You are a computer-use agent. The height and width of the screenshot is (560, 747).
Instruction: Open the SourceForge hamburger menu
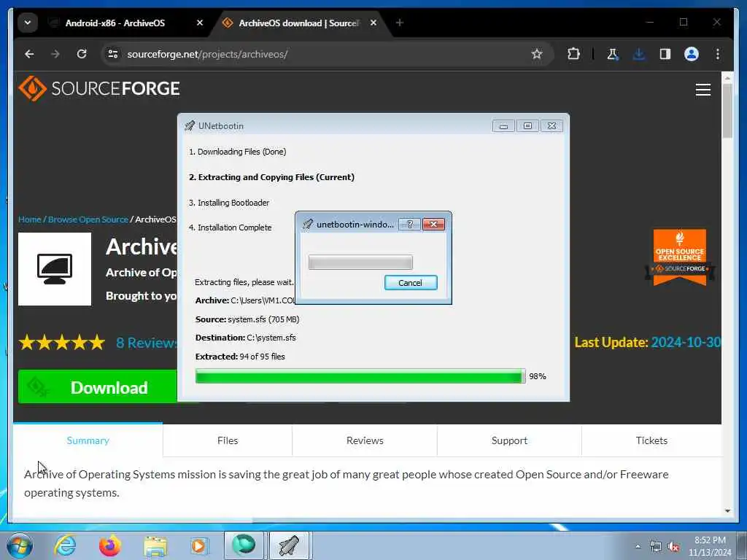coord(703,90)
